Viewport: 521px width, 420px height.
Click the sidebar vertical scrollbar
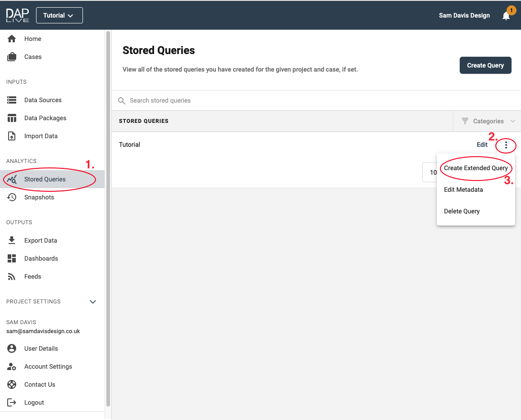[x=108, y=219]
